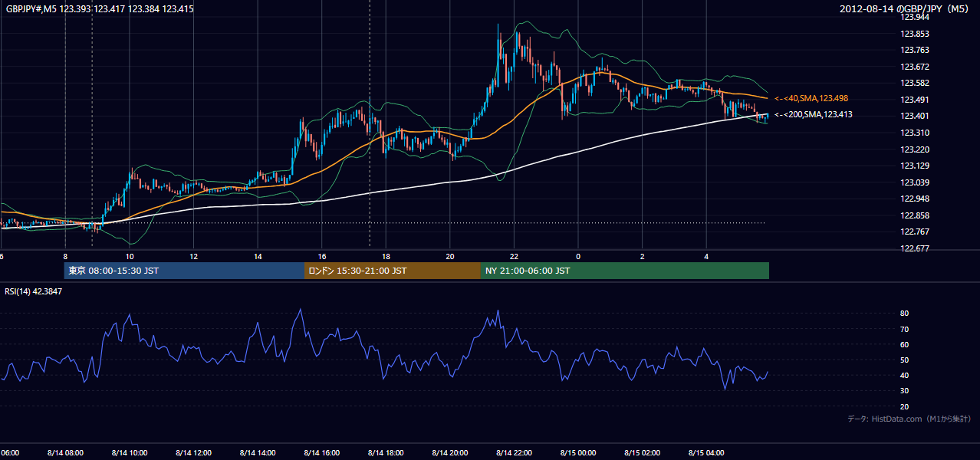980x460 pixels.
Task: Click price axis label 122.858
Action: pos(914,215)
